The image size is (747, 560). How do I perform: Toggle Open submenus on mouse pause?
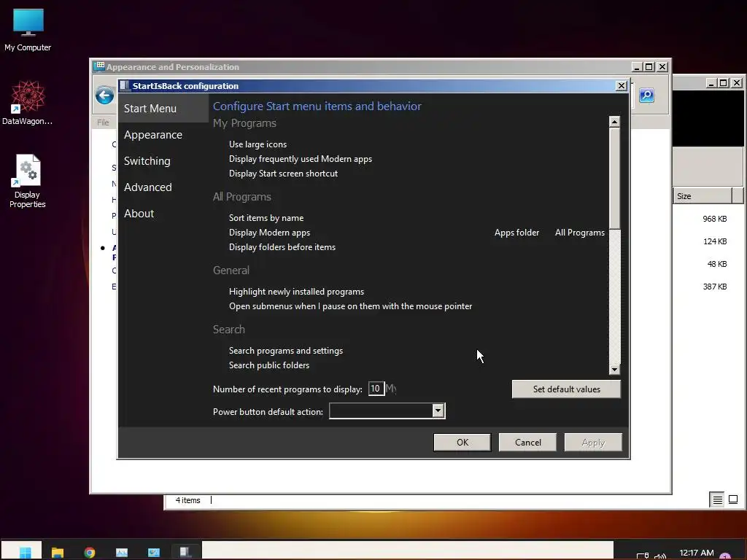coord(350,306)
